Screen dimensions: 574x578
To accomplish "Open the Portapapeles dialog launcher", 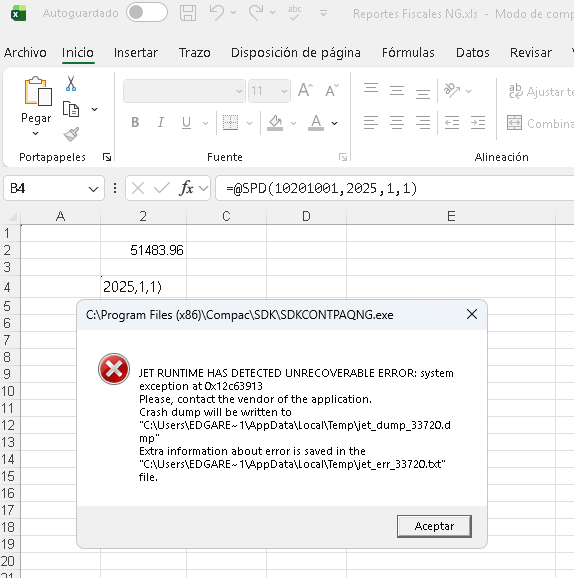I will (x=107, y=157).
